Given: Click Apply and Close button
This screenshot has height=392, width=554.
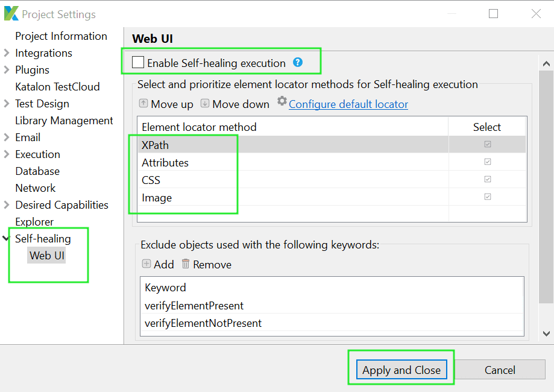Looking at the screenshot, I should pyautogui.click(x=401, y=369).
